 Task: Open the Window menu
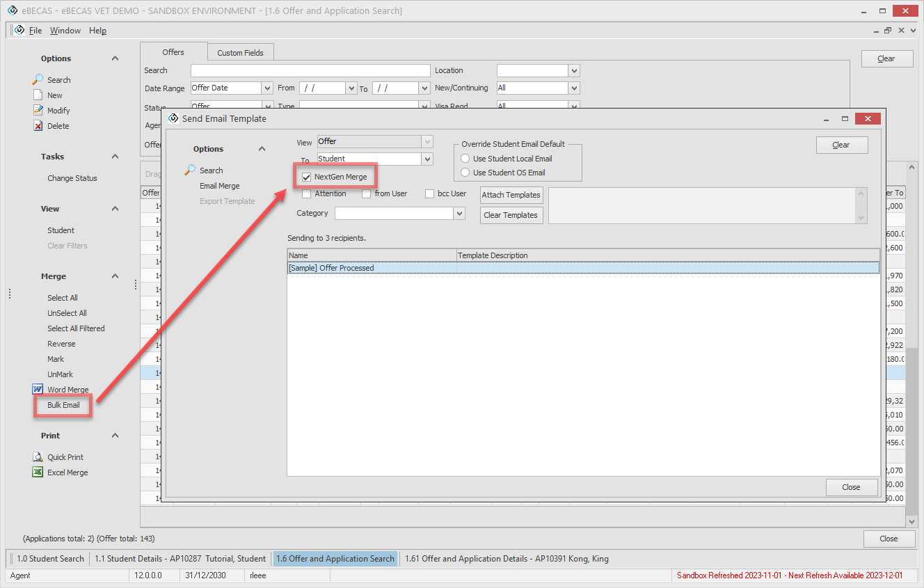[x=65, y=31]
